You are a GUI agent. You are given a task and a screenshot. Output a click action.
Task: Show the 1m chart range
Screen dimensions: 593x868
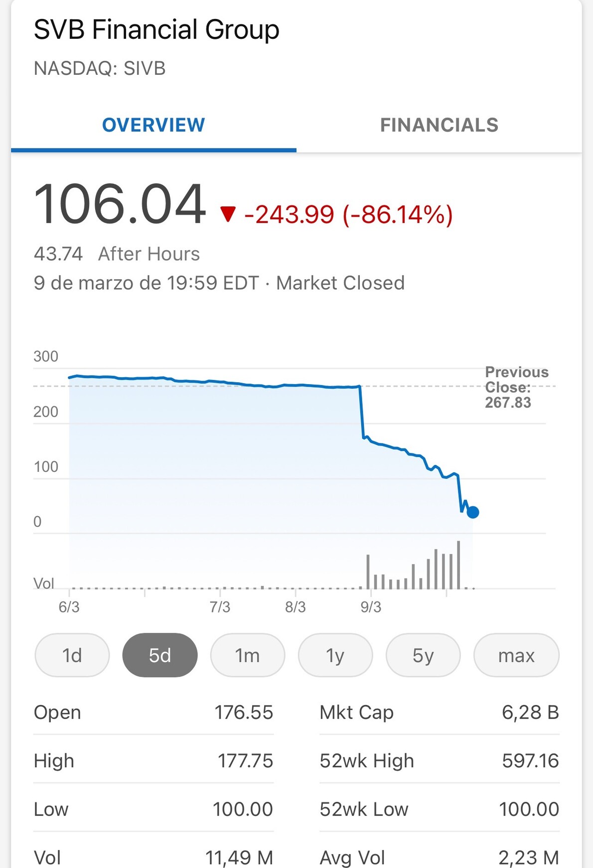(x=248, y=655)
